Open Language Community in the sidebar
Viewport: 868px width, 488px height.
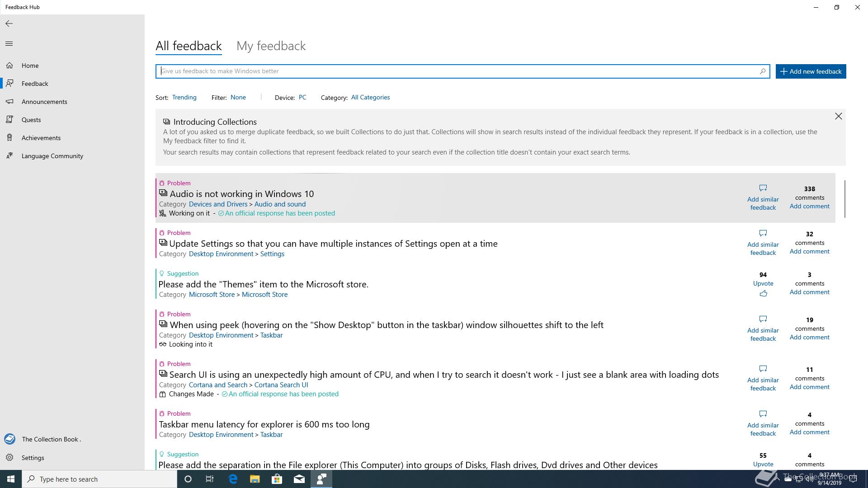(72, 156)
